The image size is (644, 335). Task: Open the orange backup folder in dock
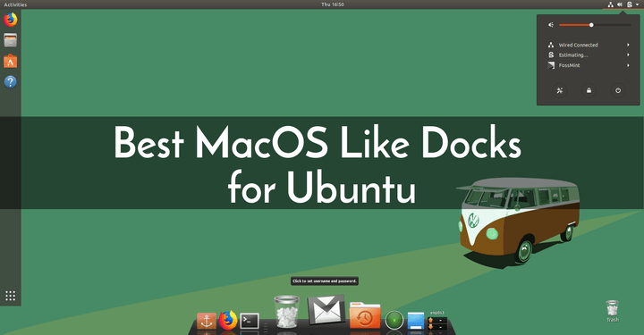(x=365, y=315)
